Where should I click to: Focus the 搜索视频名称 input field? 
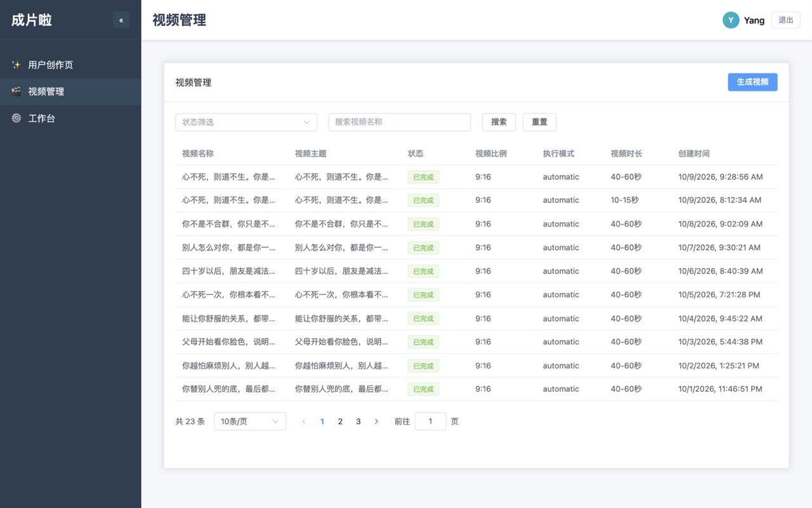click(x=400, y=122)
